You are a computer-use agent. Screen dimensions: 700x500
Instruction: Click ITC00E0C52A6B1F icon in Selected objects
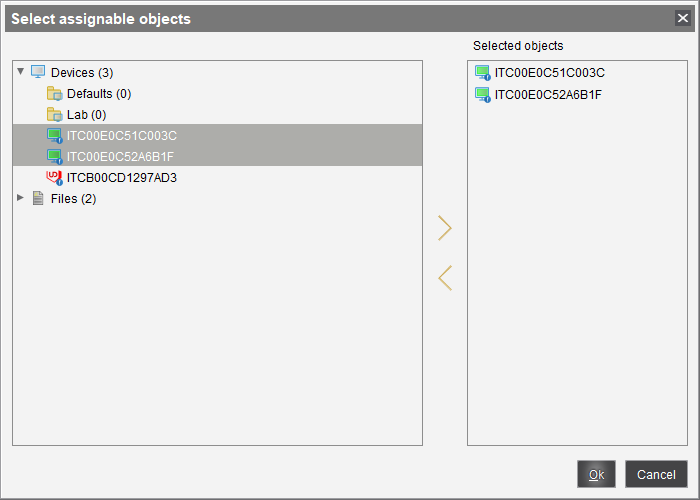483,95
